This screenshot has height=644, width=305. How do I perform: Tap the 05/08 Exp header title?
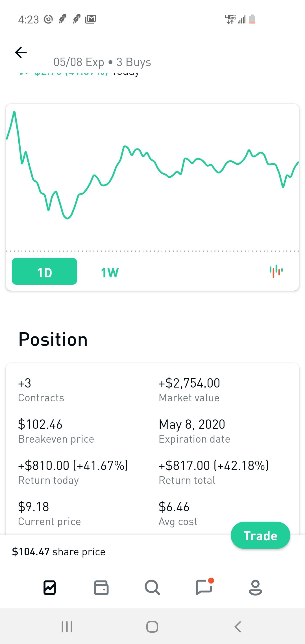[102, 62]
